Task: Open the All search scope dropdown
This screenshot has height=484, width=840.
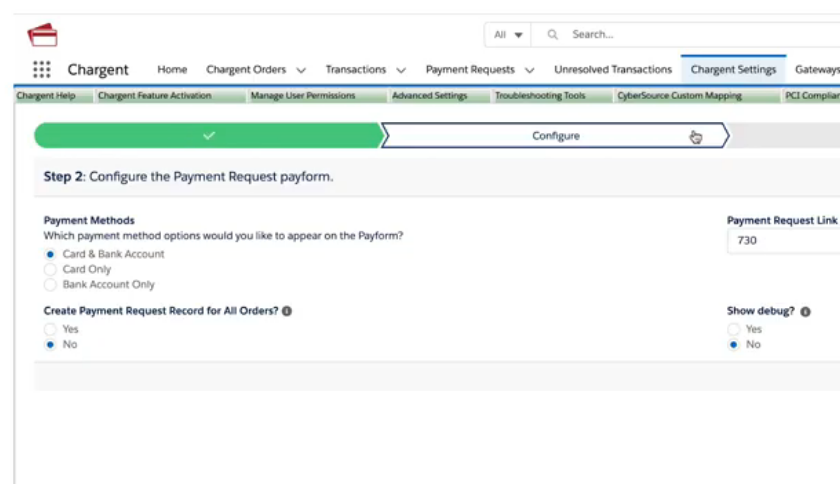Action: (508, 35)
